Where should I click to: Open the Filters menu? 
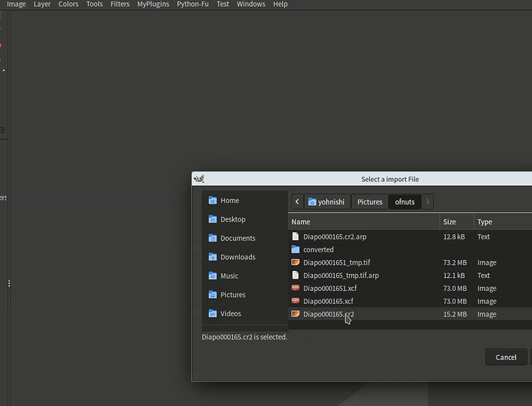pyautogui.click(x=120, y=5)
